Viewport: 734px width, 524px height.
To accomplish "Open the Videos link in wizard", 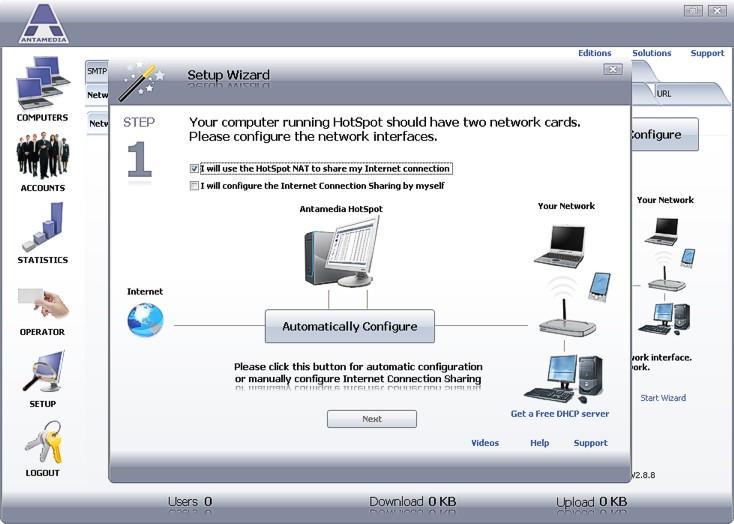I will 485,443.
